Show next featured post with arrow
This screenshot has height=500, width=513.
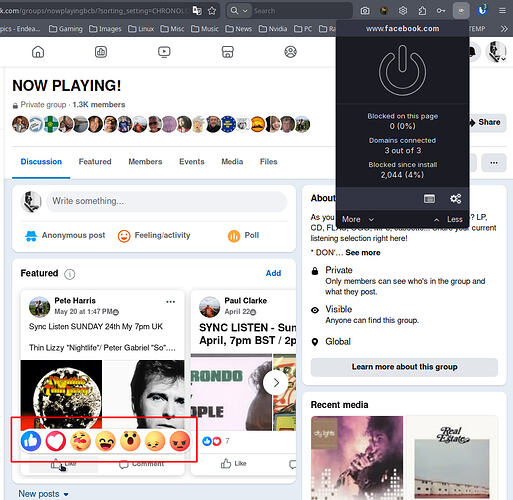(276, 383)
